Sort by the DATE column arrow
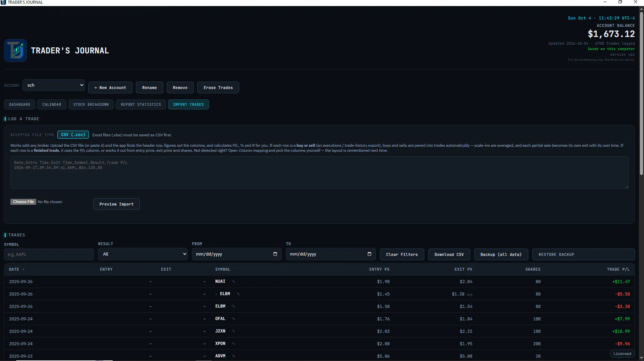This screenshot has height=361, width=644. point(23,270)
